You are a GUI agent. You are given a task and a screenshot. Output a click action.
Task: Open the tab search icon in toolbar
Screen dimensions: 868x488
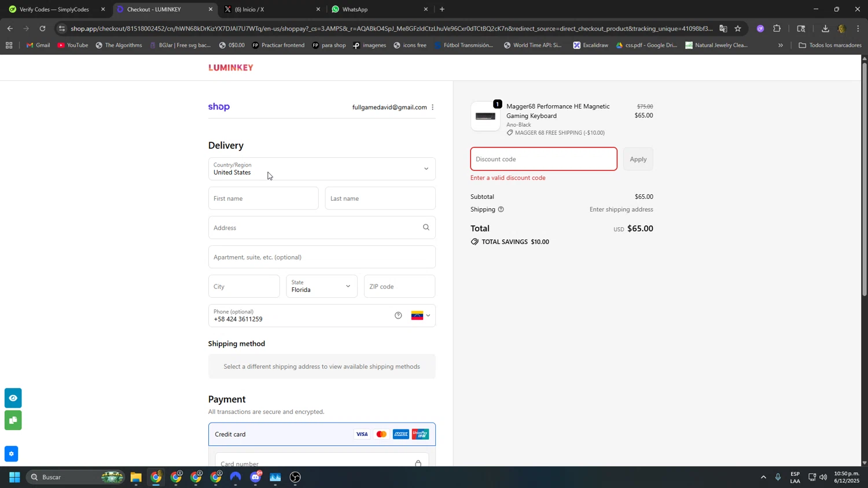point(801,28)
